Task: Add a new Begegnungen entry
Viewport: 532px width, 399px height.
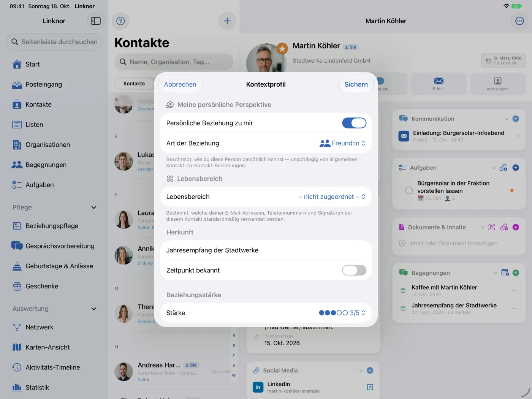Action: tap(516, 273)
